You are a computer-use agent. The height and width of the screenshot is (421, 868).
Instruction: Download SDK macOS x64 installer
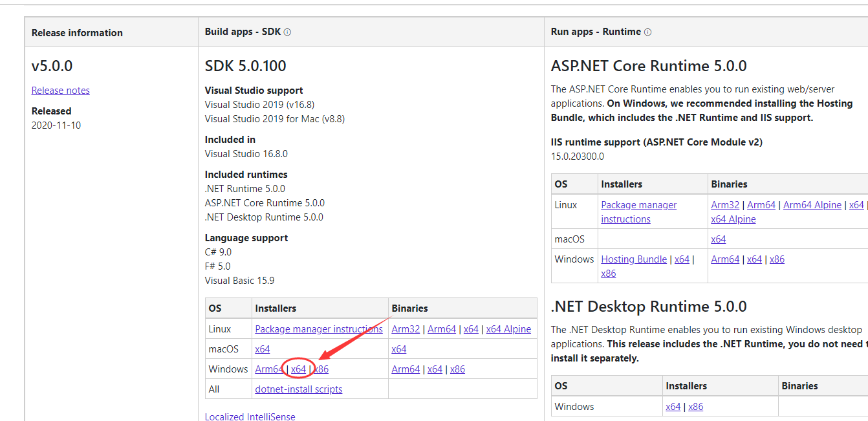click(263, 349)
